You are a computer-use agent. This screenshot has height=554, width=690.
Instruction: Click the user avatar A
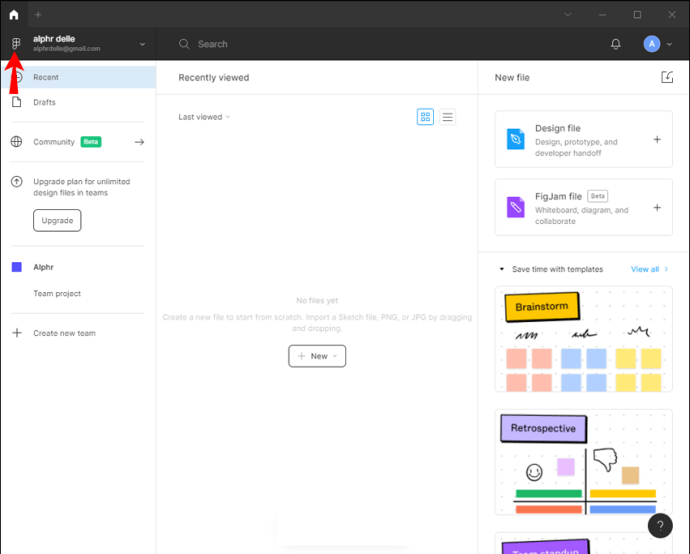coord(652,44)
